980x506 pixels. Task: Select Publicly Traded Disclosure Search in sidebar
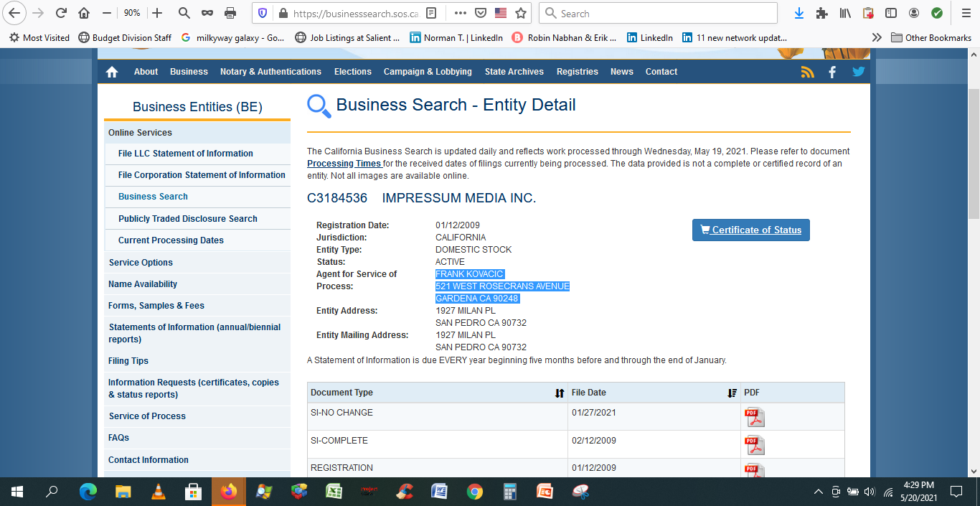tap(187, 219)
